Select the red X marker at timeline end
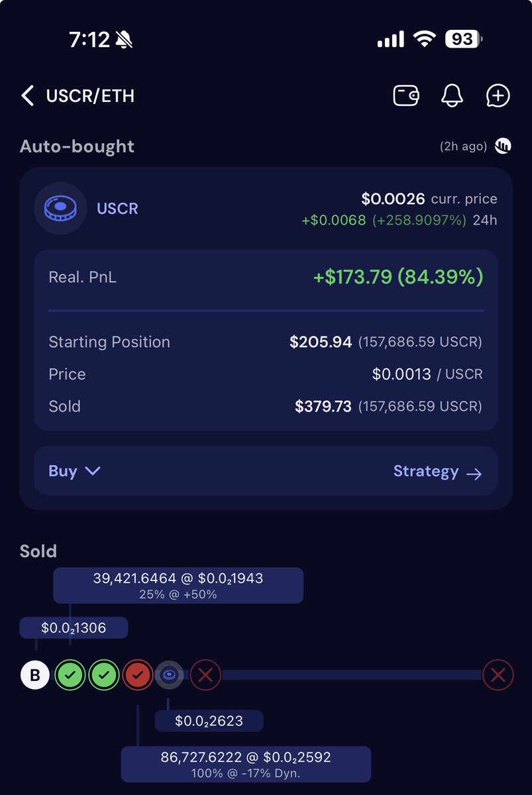Viewport: 532px width, 795px height. click(x=498, y=676)
